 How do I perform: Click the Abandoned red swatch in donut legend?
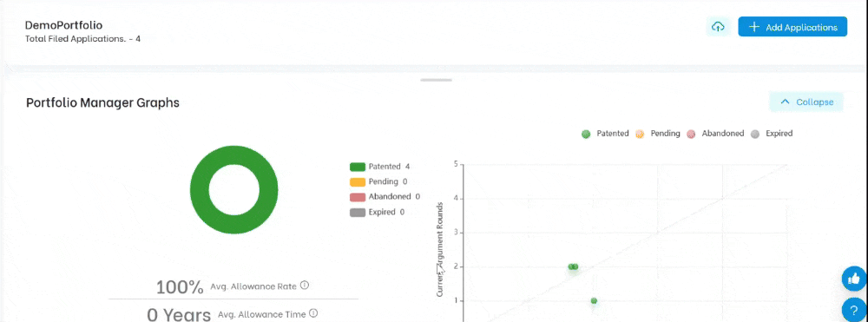(358, 196)
